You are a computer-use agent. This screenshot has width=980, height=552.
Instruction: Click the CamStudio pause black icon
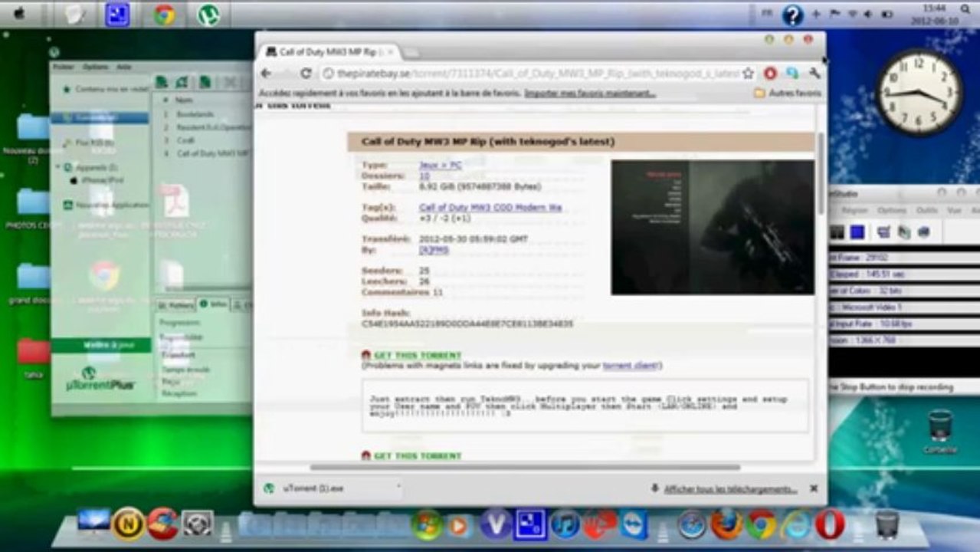838,232
